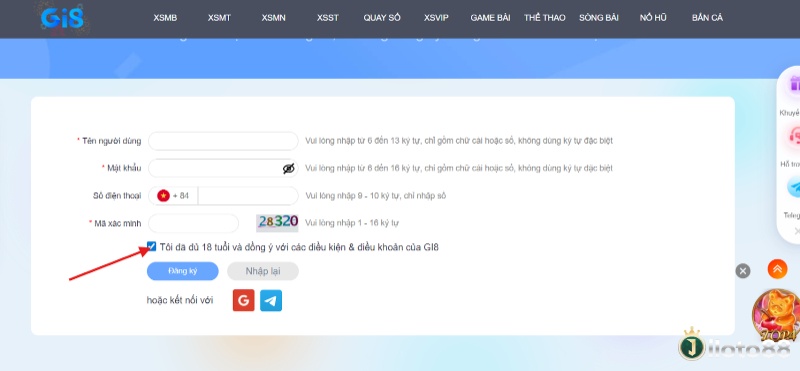Screen dimensions: 800x371
Task: Open the GAME BÀI menu item
Action: (x=490, y=18)
